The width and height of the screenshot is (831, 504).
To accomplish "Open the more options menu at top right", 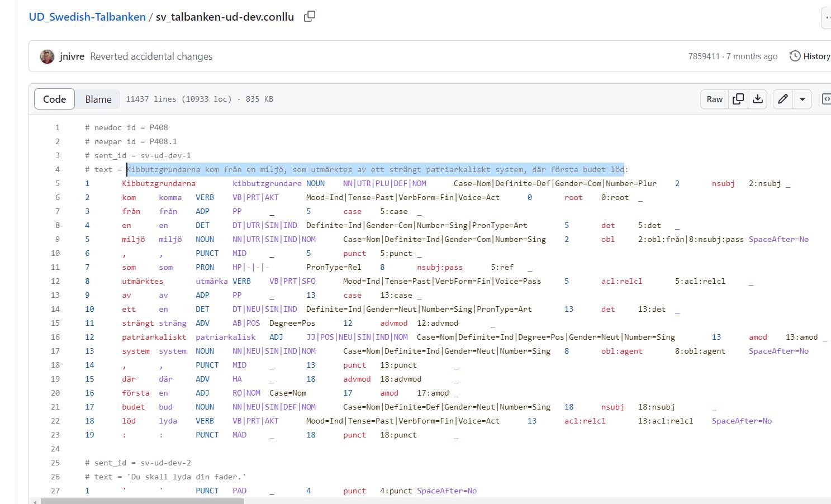I will coord(827,18).
